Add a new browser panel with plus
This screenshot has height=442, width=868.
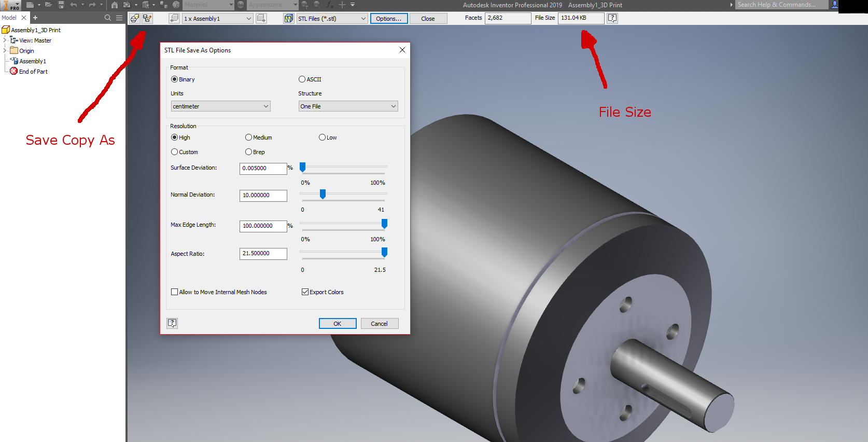(35, 18)
